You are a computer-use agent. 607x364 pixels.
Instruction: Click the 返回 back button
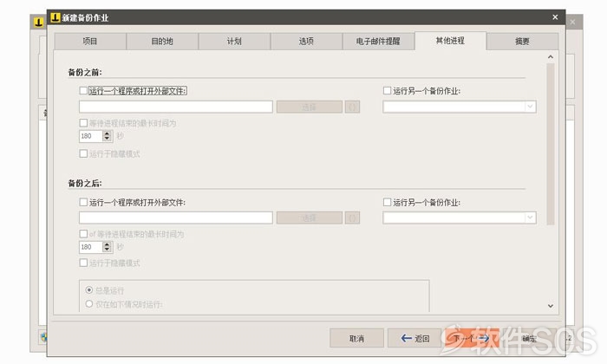pos(414,339)
